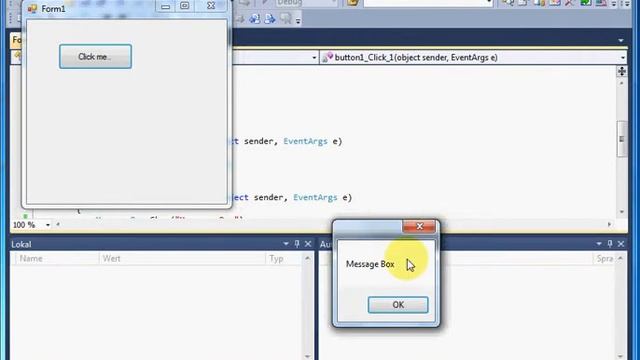Viewport: 640px width, 360px height.
Task: Click the code editor horizontal scroll right arrow
Action: tap(610, 224)
